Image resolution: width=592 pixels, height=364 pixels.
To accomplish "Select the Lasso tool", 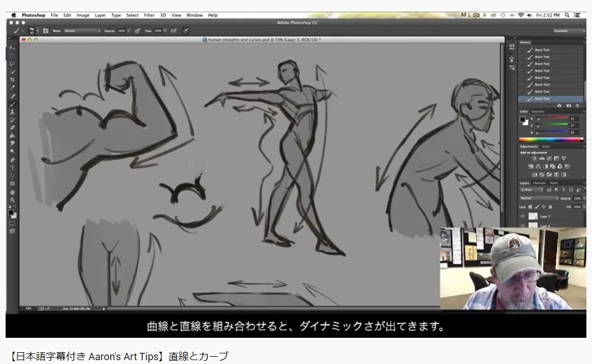I will coord(12,64).
